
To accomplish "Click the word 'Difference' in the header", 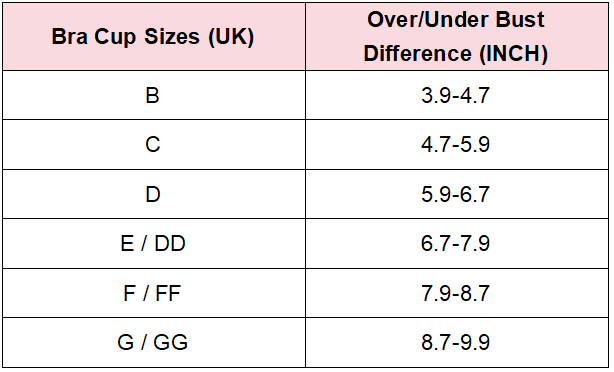I will tap(417, 53).
